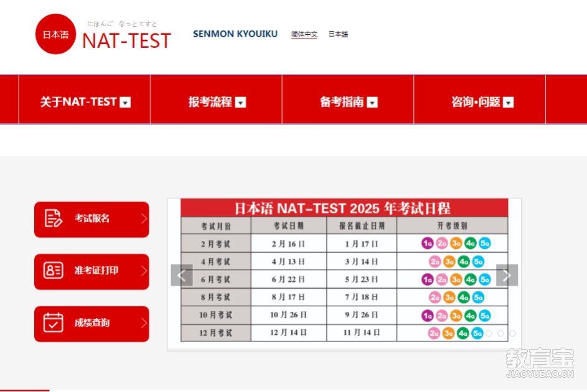This screenshot has width=587, height=392.
Task: Click the 成绩查询 button
Action: tap(92, 324)
